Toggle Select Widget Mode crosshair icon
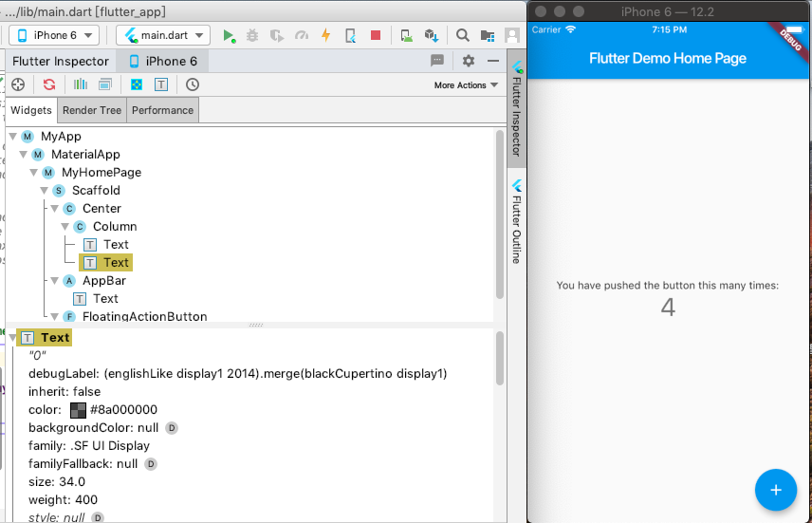This screenshot has width=812, height=523. point(18,84)
